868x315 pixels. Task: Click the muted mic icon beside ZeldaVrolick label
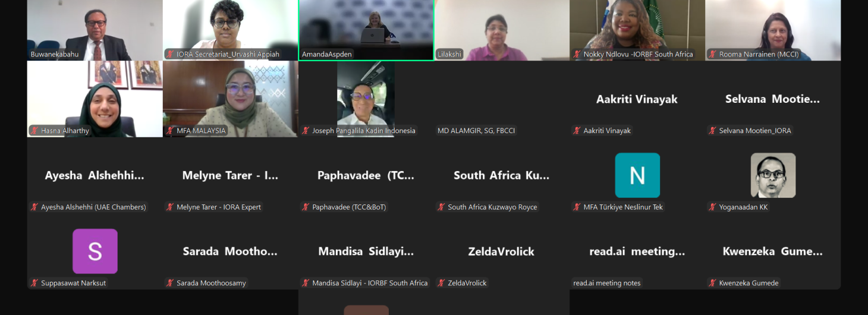[x=441, y=283]
